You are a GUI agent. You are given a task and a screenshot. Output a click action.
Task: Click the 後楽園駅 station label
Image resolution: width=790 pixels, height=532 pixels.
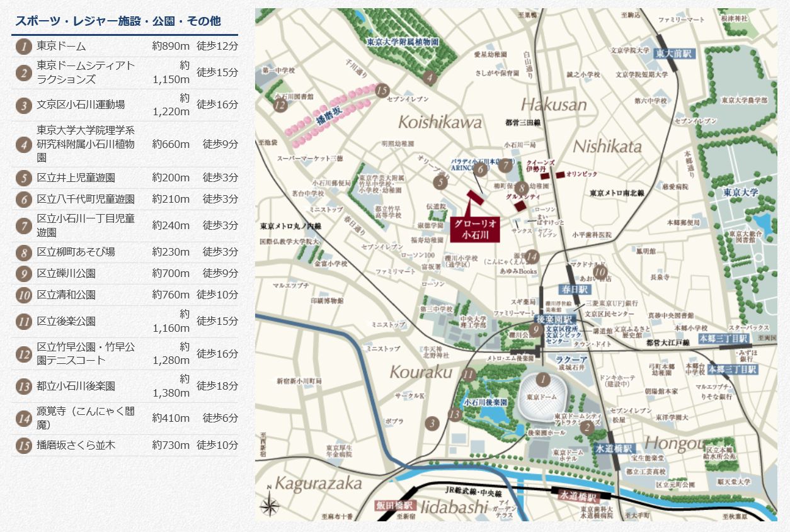pyautogui.click(x=552, y=319)
